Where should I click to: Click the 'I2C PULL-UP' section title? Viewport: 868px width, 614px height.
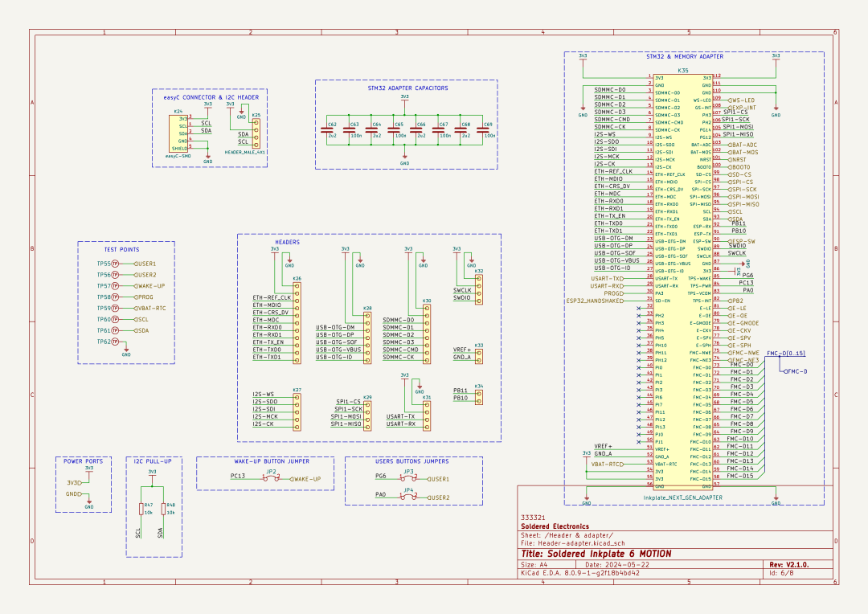(x=153, y=461)
